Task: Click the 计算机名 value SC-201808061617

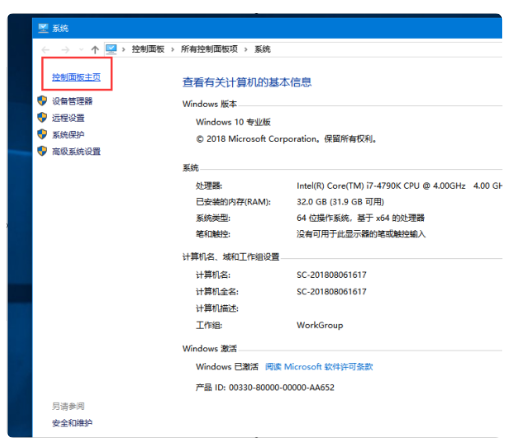Action: 332,275
